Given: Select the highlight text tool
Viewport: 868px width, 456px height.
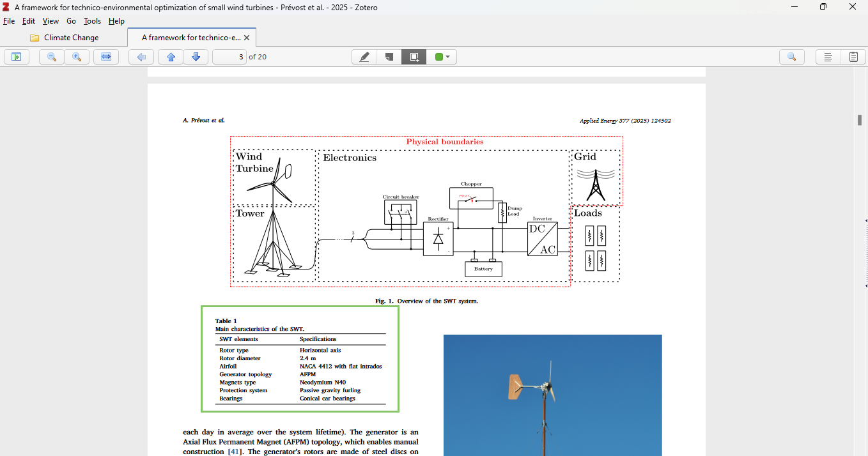Looking at the screenshot, I should tap(364, 57).
